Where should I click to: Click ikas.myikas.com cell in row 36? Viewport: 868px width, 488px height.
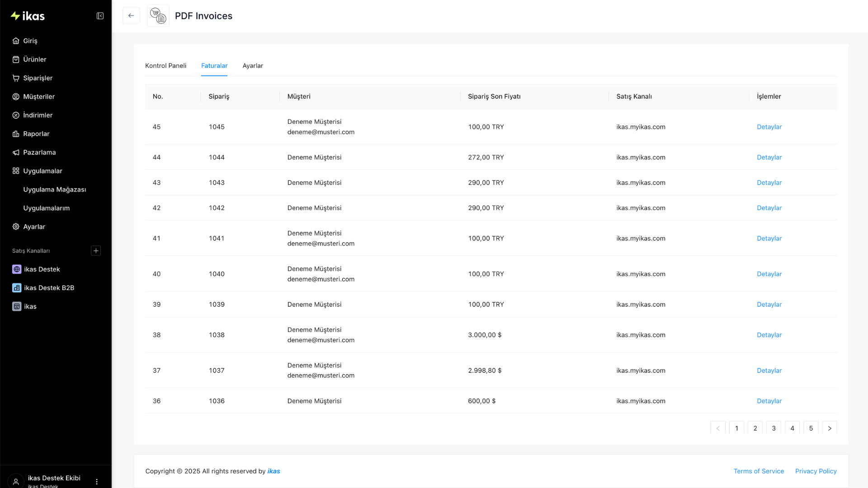[x=641, y=401]
